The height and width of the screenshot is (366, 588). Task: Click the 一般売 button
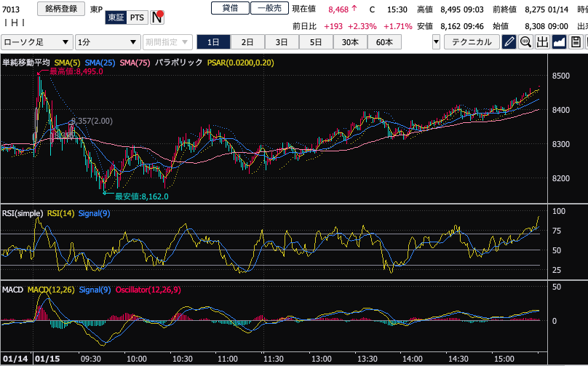[x=269, y=8]
